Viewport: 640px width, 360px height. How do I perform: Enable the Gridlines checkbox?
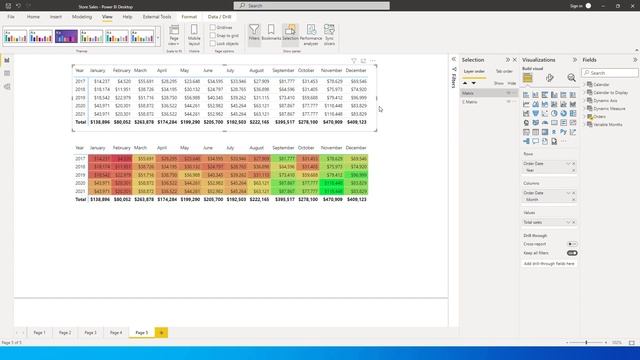coord(213,27)
